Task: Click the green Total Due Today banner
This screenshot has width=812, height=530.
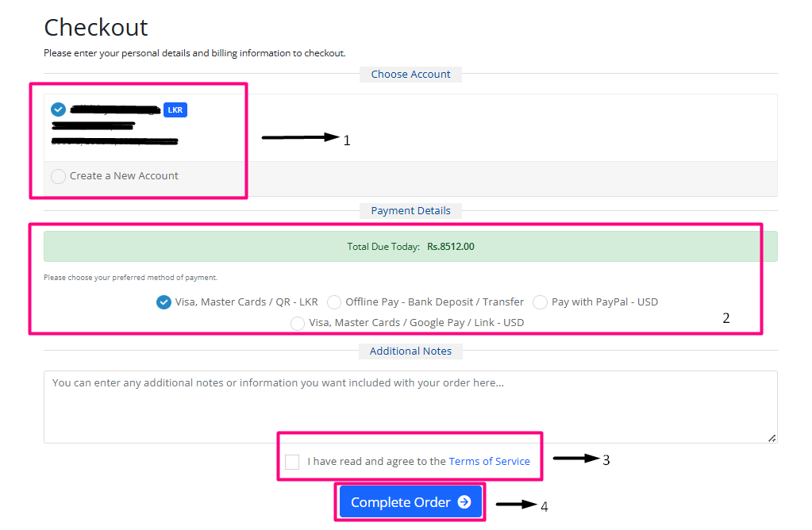Action: tap(410, 247)
